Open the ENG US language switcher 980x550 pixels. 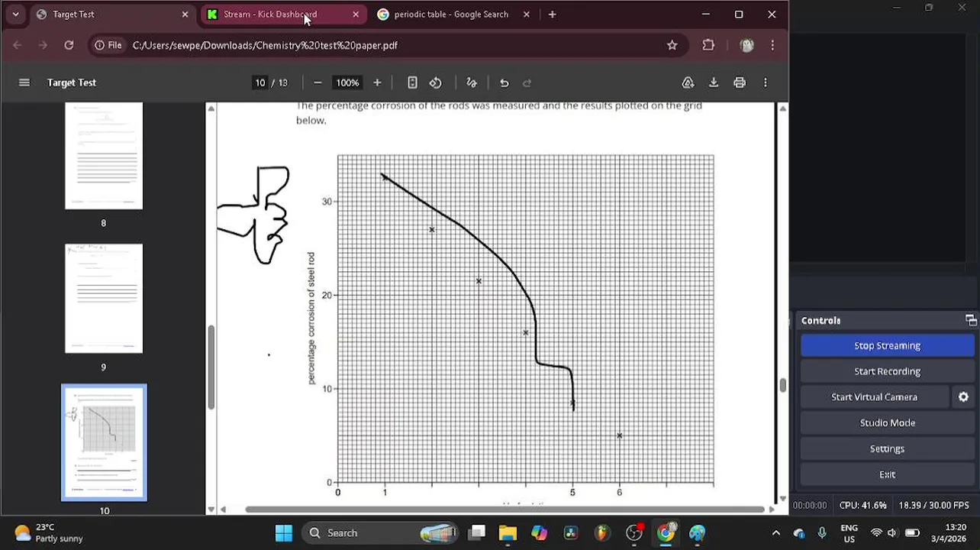pos(849,532)
